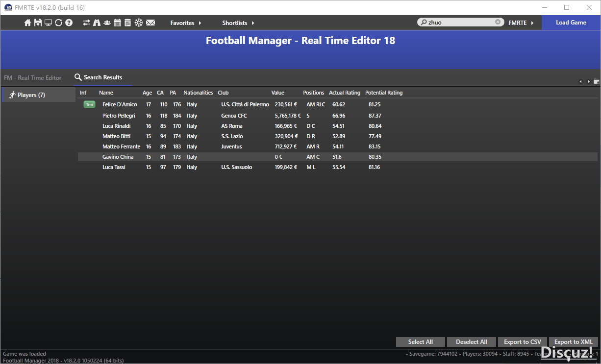Screen dimensions: 601x364
Task: Sort by the Nationalities column header
Action: tap(199, 93)
